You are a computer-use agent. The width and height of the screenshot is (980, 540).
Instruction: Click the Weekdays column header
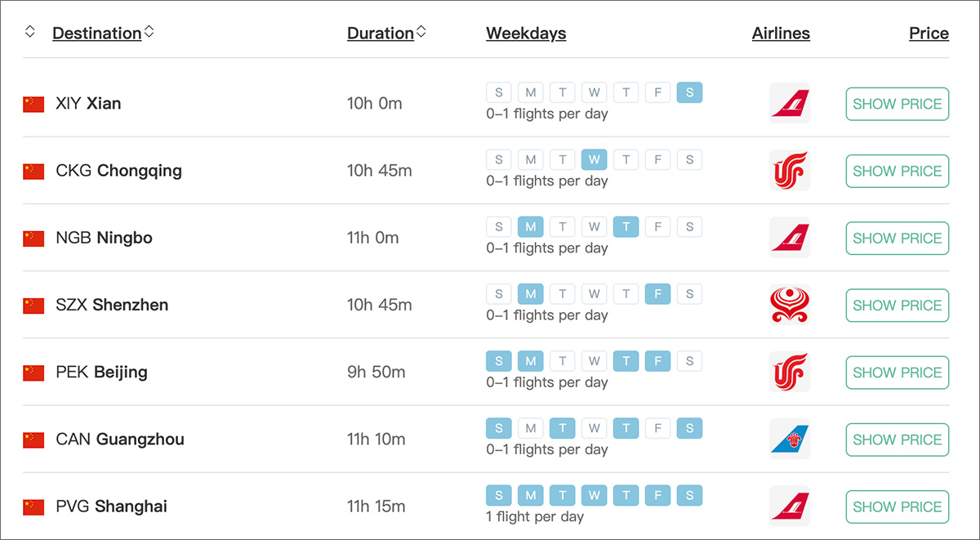[526, 33]
